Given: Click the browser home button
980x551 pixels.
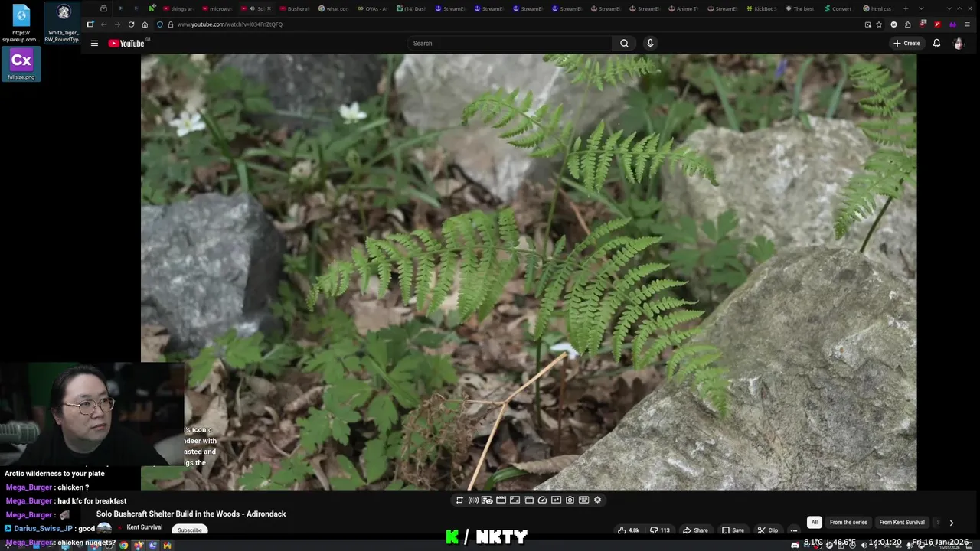Looking at the screenshot, I should tap(145, 24).
